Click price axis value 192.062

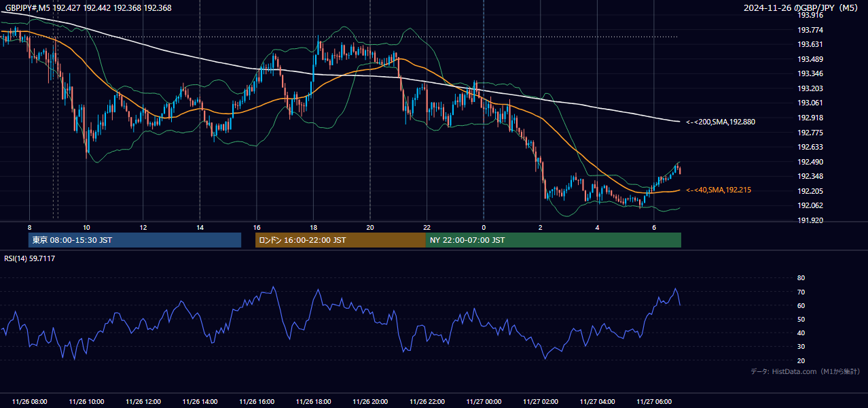click(810, 205)
